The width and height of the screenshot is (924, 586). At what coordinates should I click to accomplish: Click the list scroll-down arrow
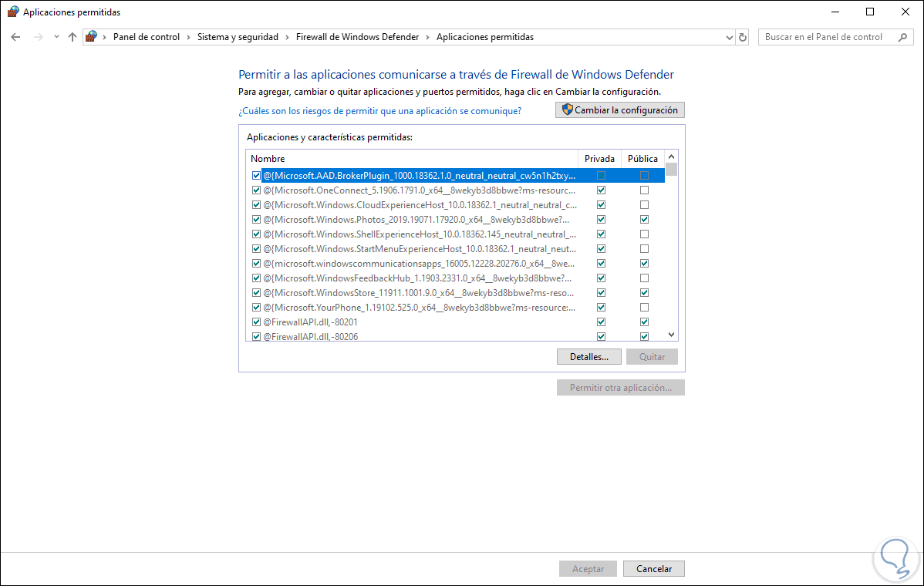671,335
